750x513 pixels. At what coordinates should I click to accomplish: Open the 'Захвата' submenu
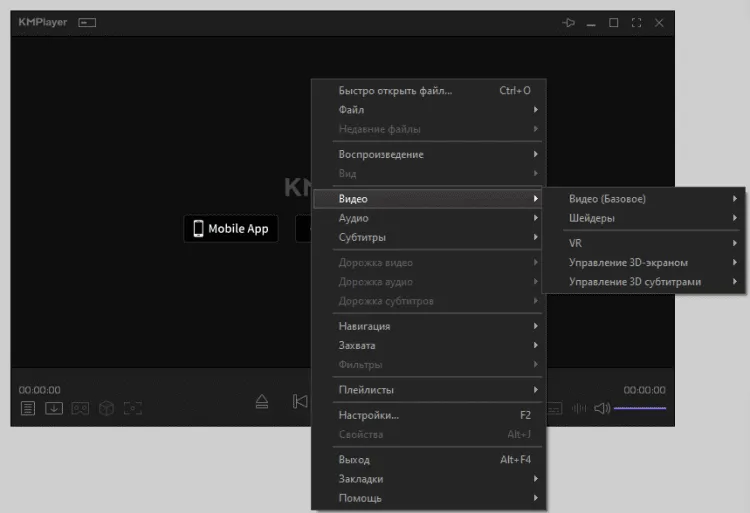(429, 345)
